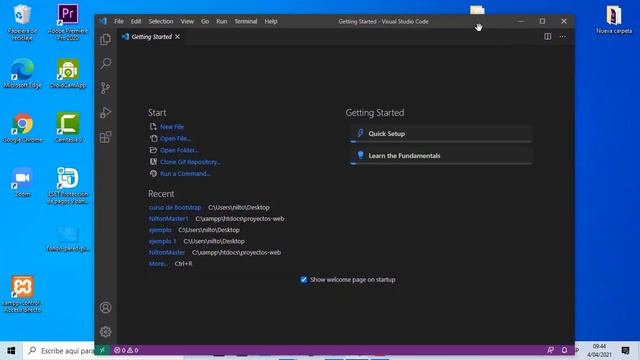
Task: Open the Source Control view
Action: 105,88
